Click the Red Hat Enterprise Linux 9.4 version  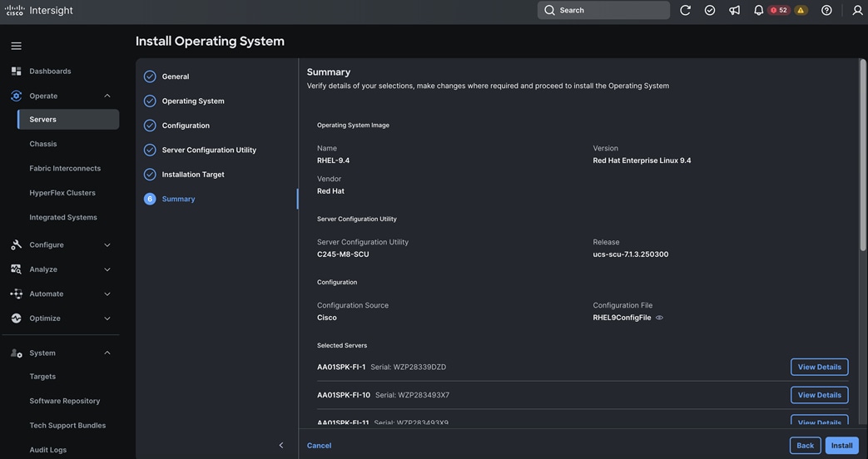pos(642,160)
